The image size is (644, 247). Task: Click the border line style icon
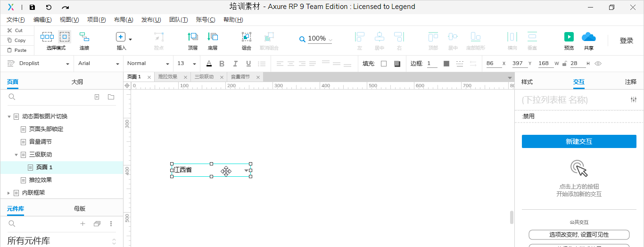coord(460,64)
